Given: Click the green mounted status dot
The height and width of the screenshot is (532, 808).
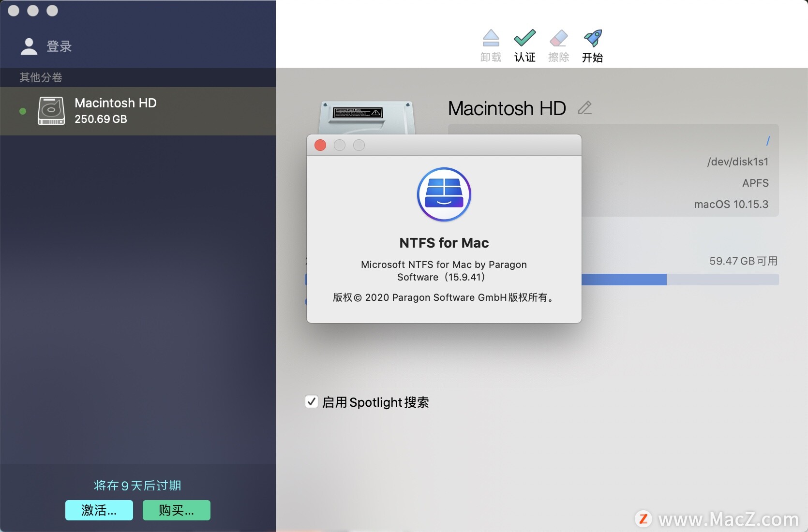Looking at the screenshot, I should [22, 111].
